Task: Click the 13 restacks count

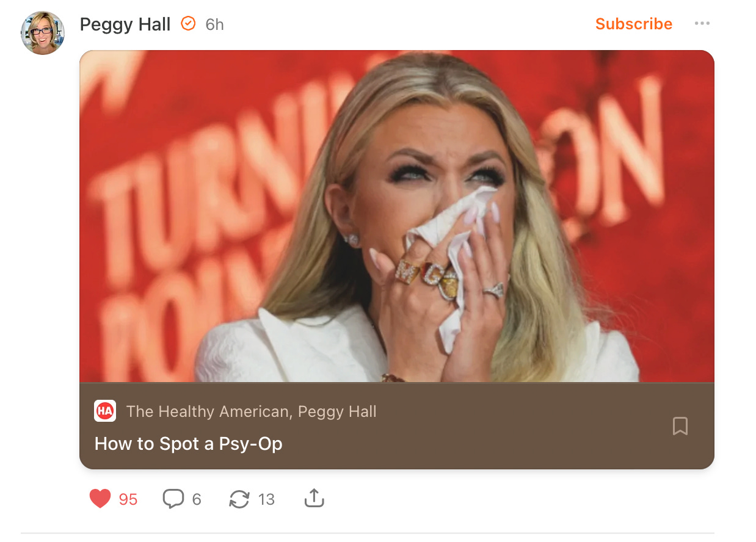Action: coord(266,500)
